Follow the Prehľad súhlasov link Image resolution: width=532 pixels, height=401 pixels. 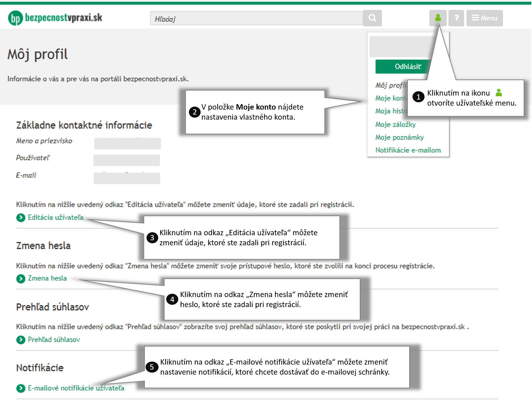tap(54, 340)
